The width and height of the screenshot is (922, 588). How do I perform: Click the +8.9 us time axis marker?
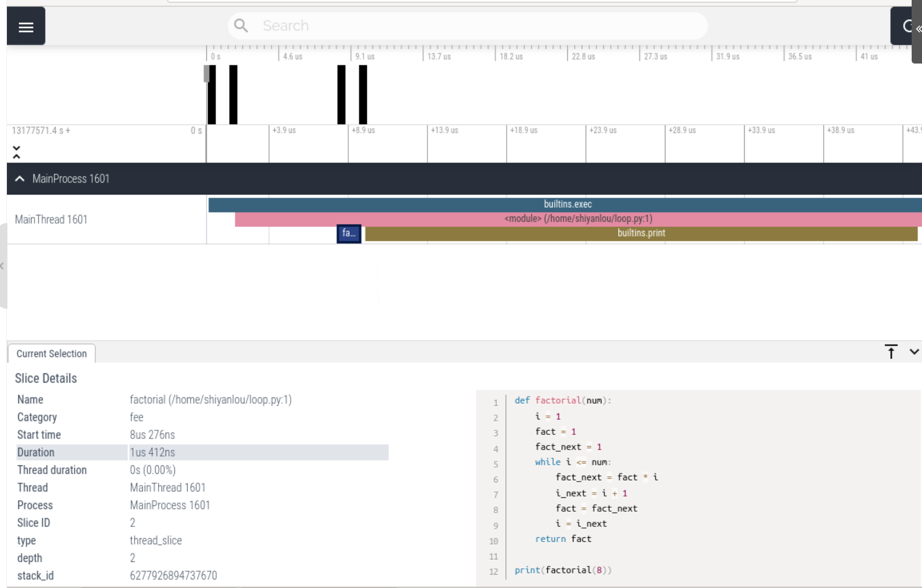pos(363,131)
